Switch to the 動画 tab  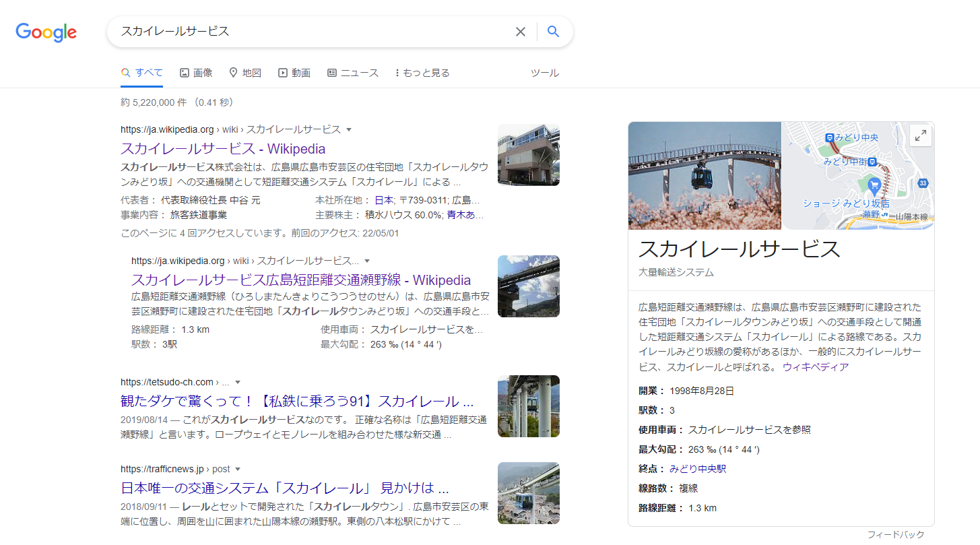(x=294, y=73)
